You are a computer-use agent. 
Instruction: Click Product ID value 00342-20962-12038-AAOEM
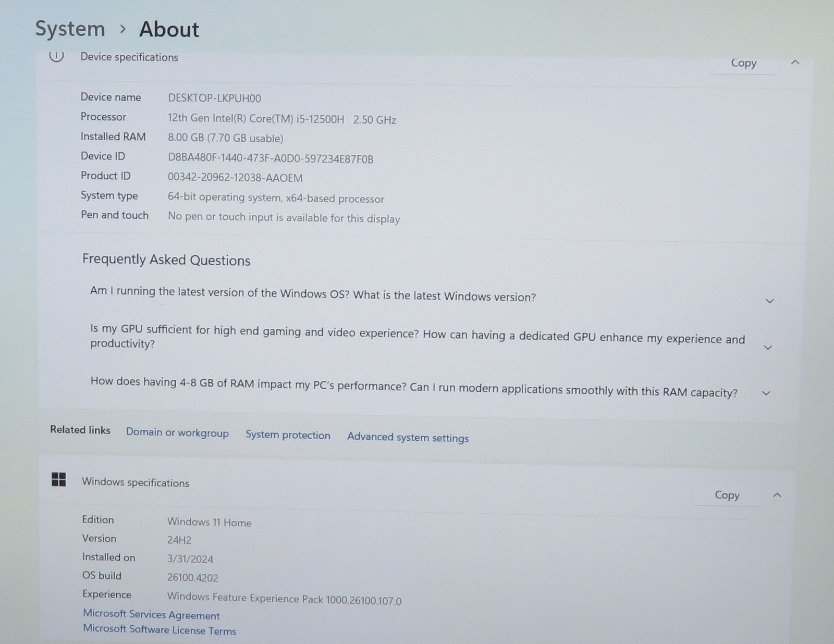click(235, 178)
